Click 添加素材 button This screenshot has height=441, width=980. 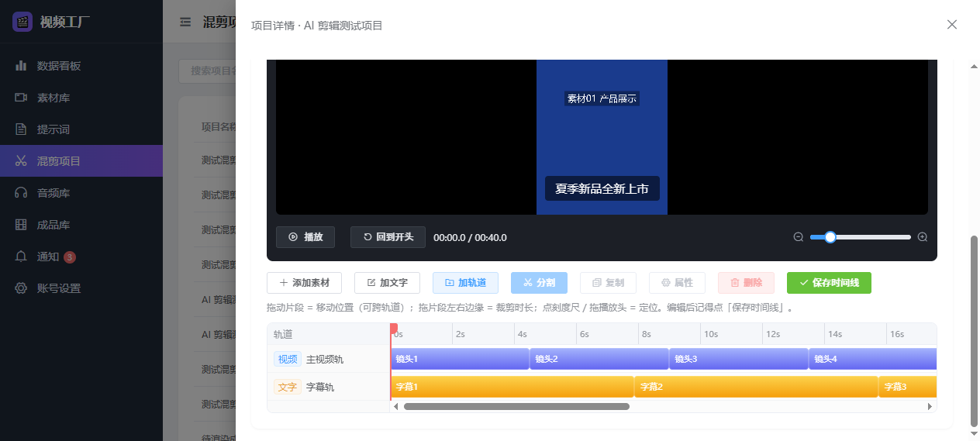click(x=304, y=283)
